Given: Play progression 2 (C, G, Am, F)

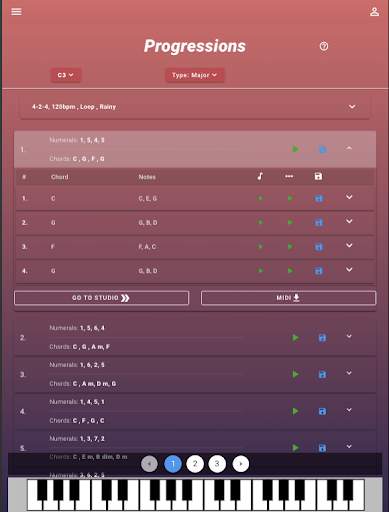Looking at the screenshot, I should 295,338.
